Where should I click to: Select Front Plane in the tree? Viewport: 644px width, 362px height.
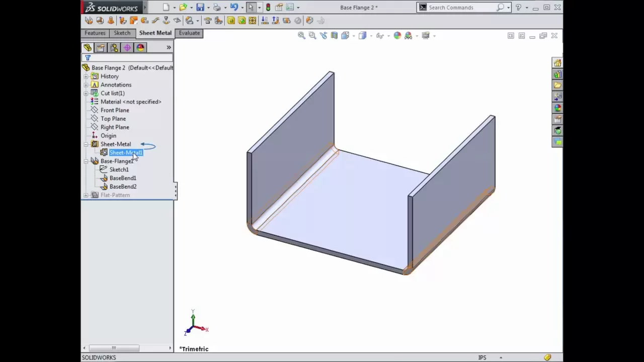pyautogui.click(x=115, y=110)
